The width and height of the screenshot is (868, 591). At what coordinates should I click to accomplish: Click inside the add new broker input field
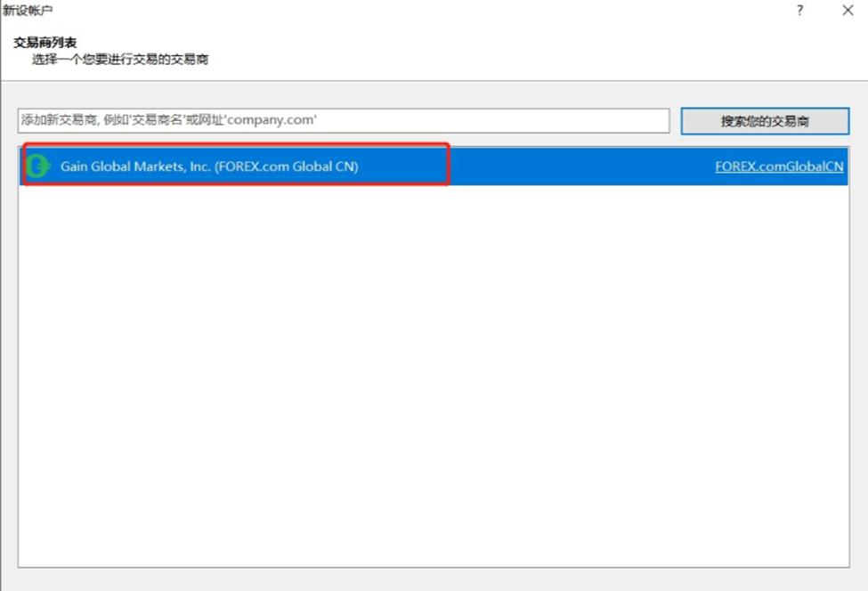(343, 120)
